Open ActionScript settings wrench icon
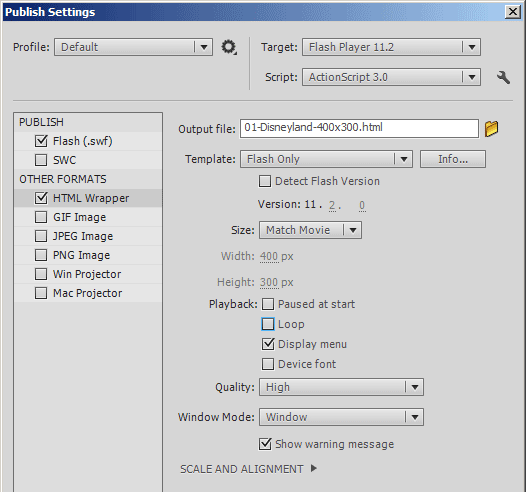 503,77
